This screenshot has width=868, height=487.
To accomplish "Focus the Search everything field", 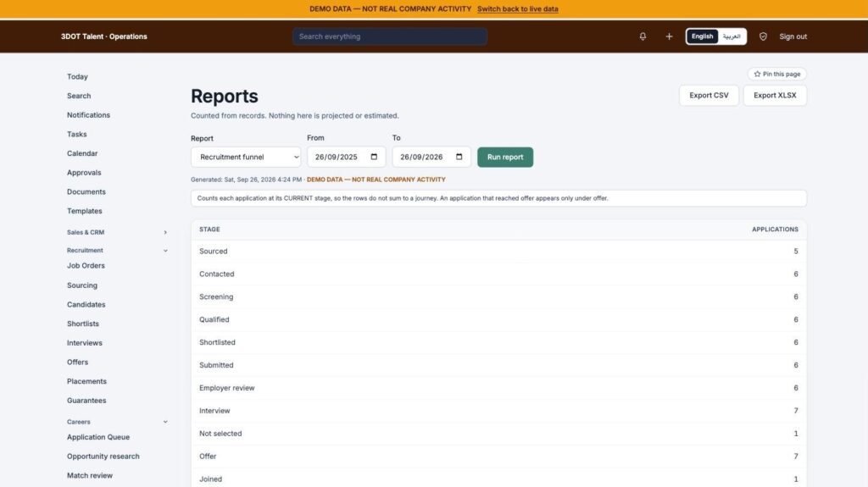I will coord(390,36).
